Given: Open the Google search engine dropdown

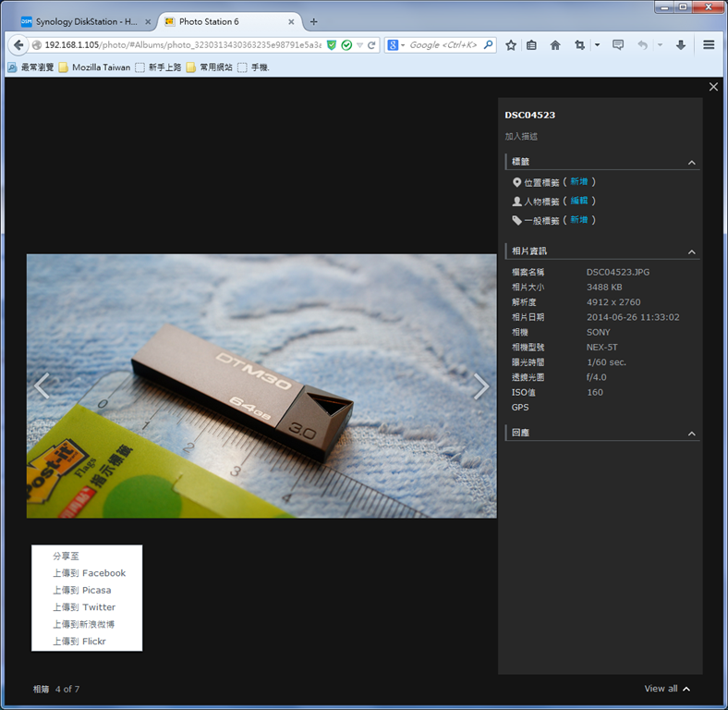Looking at the screenshot, I should [x=403, y=45].
